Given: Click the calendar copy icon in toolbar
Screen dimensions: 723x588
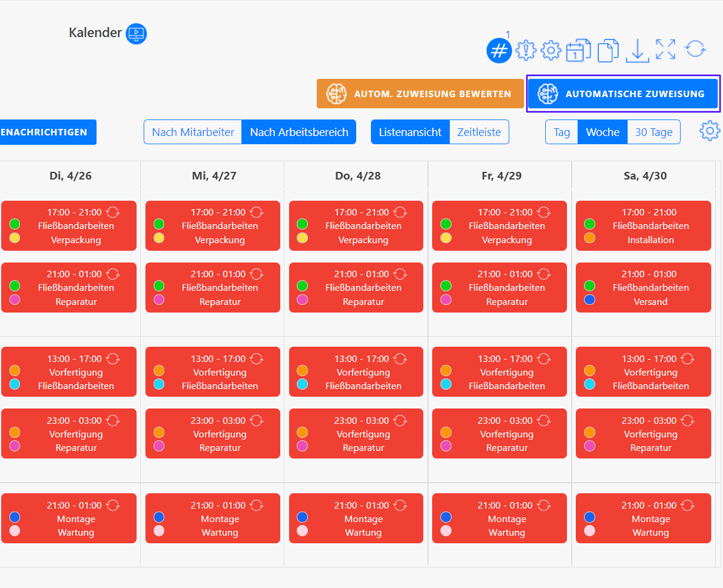Looking at the screenshot, I should tap(578, 51).
